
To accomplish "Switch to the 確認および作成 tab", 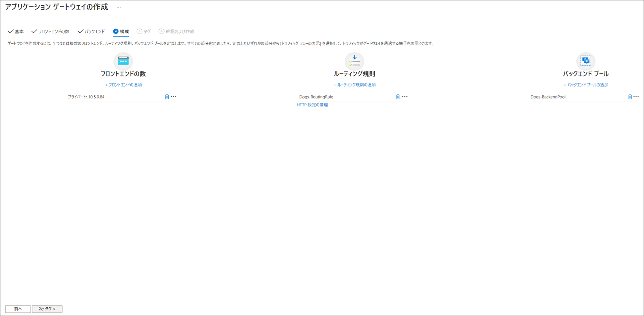I will coord(177,32).
